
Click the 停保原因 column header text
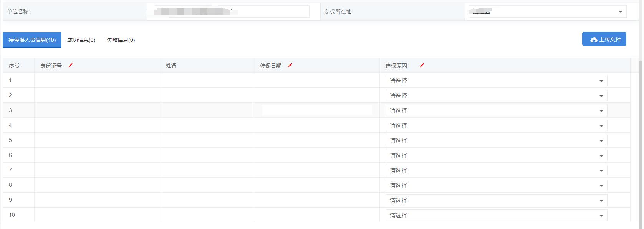396,66
